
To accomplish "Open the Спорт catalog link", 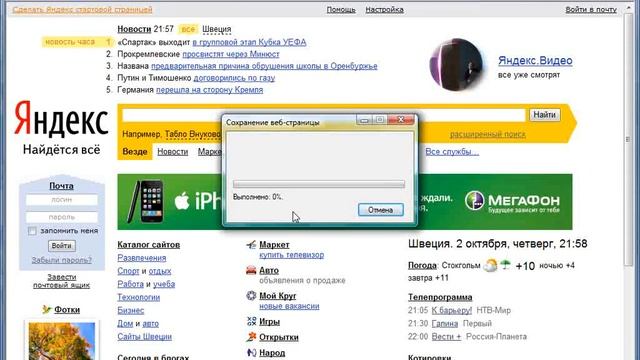I will click(x=128, y=271).
